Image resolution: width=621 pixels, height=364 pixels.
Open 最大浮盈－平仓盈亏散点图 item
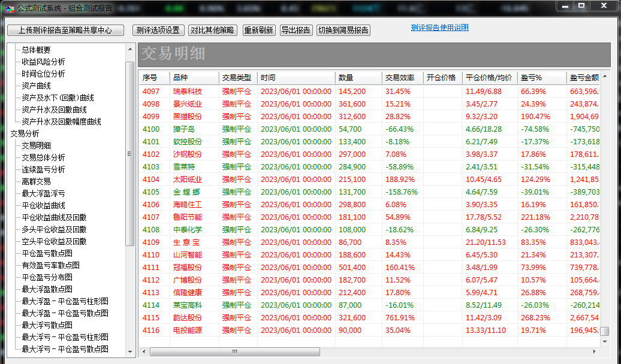click(65, 313)
